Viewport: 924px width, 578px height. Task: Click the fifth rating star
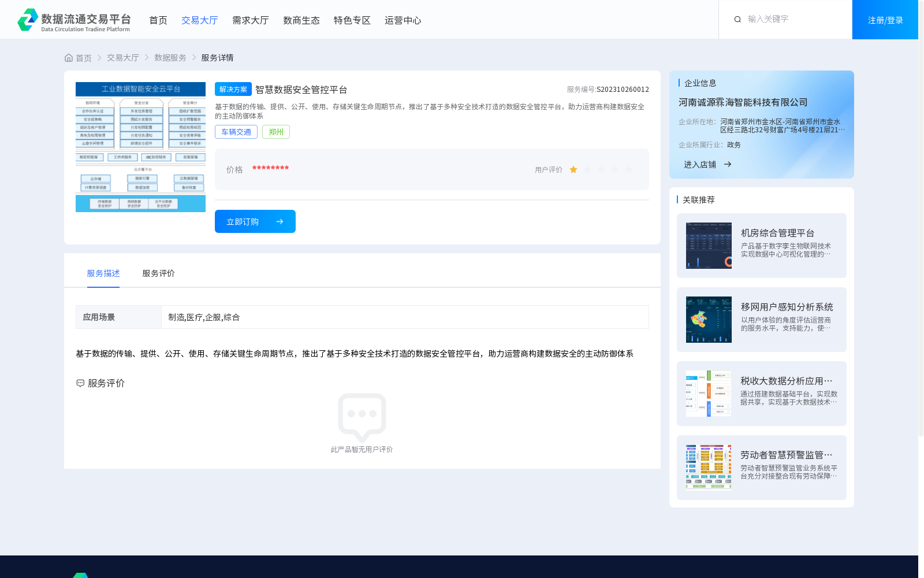click(x=629, y=169)
